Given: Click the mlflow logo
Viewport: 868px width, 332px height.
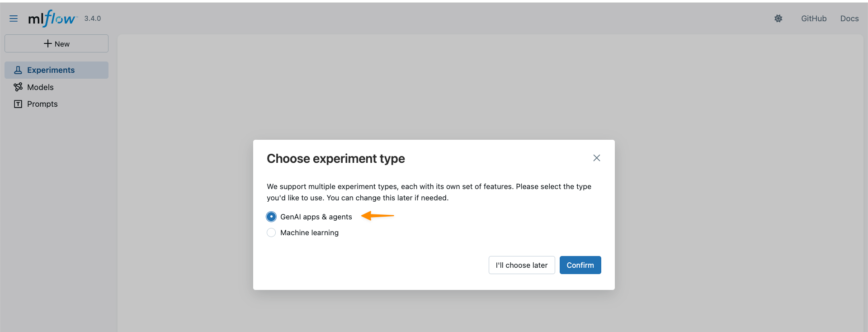Looking at the screenshot, I should point(52,19).
